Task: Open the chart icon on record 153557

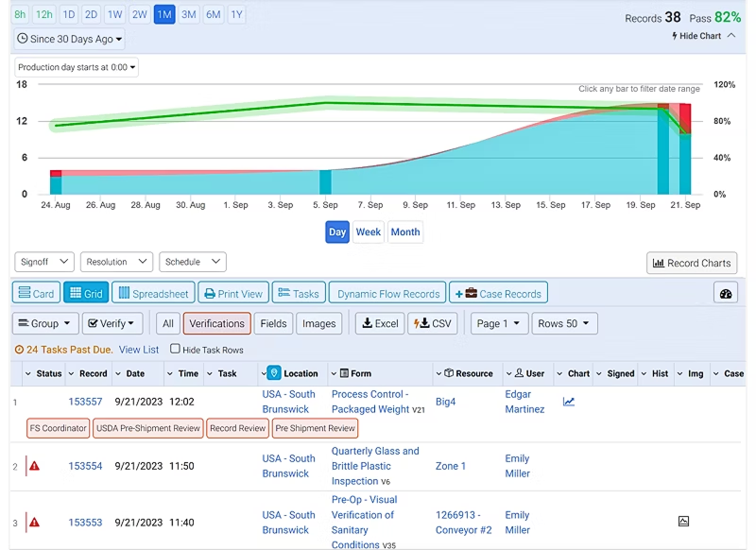Action: pyautogui.click(x=569, y=402)
